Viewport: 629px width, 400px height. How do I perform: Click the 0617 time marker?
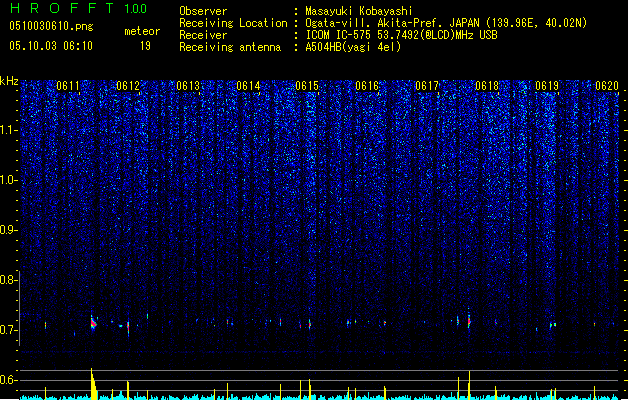(x=427, y=86)
